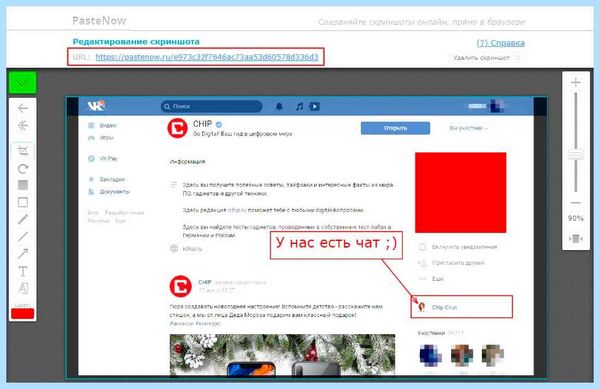This screenshot has width=600, height=389.
Task: Click Пригласить друзей in the screenshot
Action: click(452, 263)
